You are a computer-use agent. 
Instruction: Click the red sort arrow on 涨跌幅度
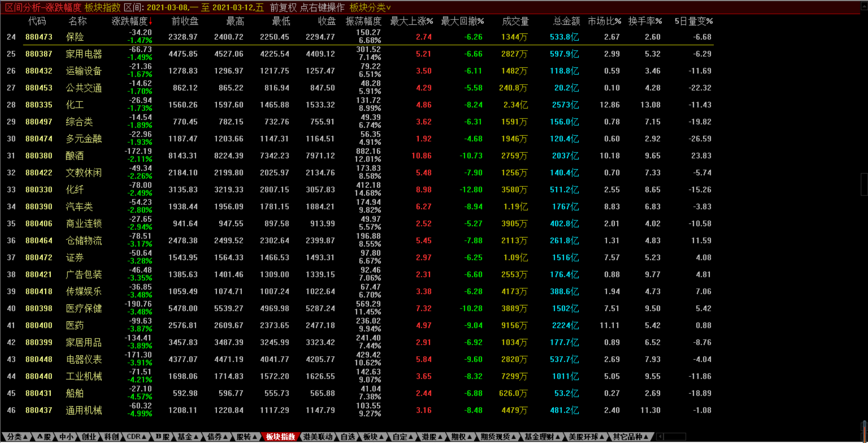pyautogui.click(x=151, y=21)
